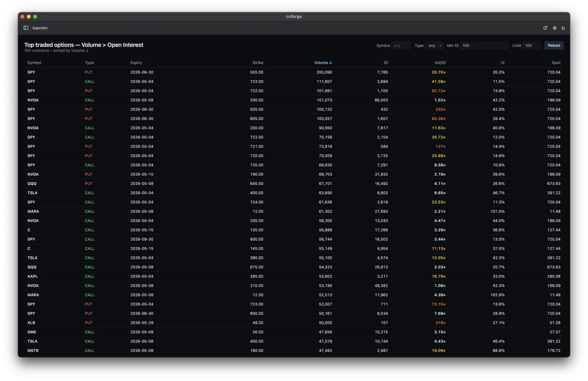Toggle the sidebar panel icon

point(26,28)
